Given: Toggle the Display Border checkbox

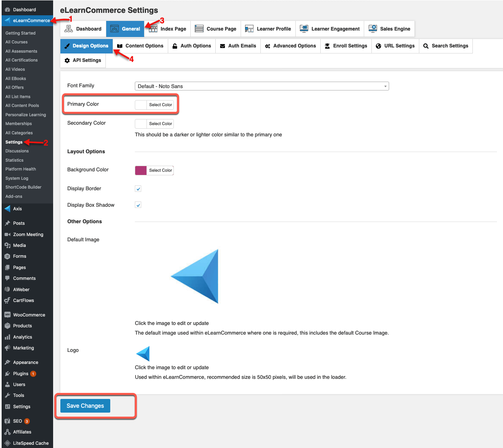Looking at the screenshot, I should (x=138, y=189).
